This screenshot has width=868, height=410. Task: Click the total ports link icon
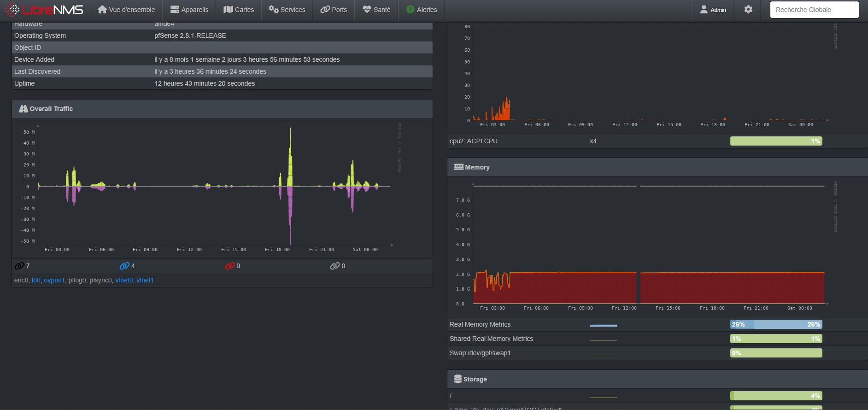tap(19, 266)
